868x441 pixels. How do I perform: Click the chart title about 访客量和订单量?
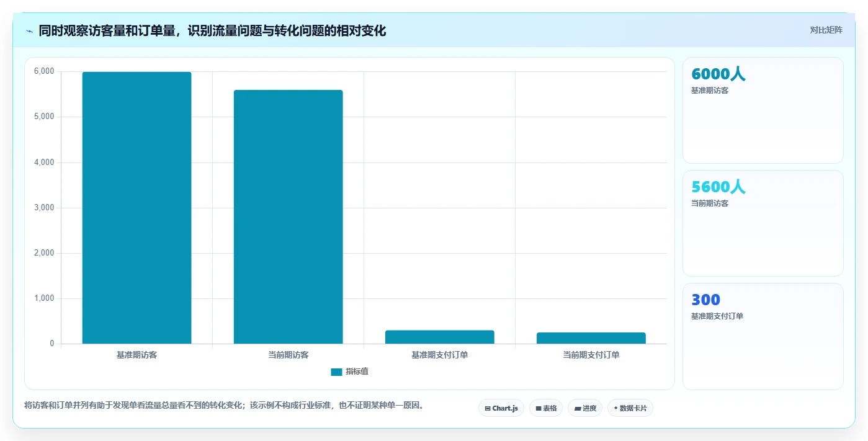pyautogui.click(x=212, y=30)
